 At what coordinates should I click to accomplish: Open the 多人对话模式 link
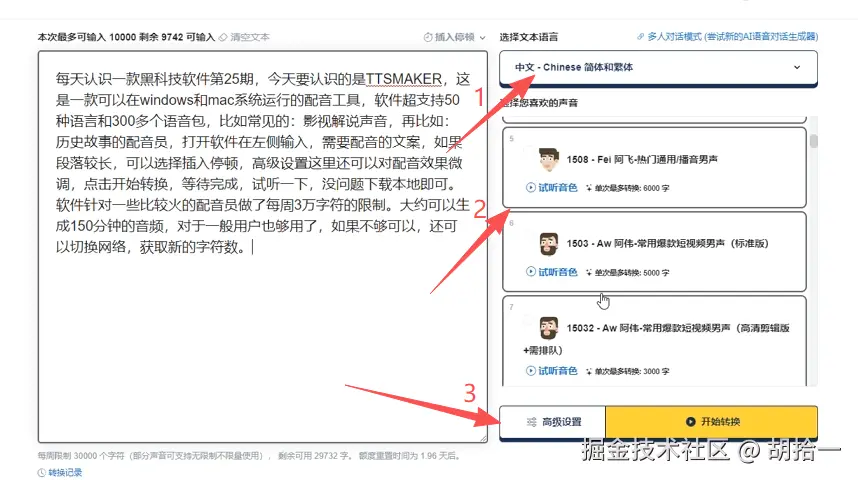click(x=733, y=37)
